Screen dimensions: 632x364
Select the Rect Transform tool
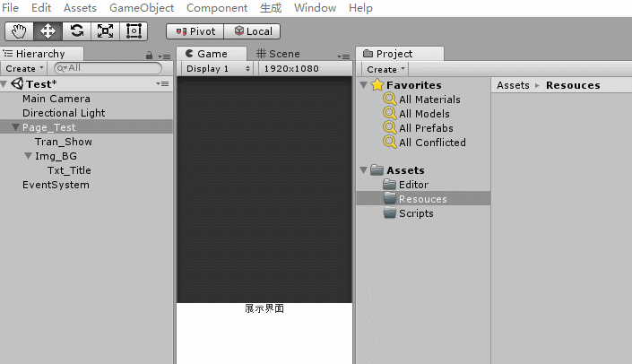134,31
